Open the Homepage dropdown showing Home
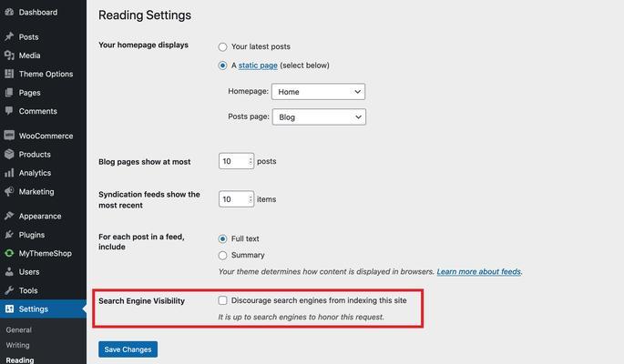This screenshot has width=624, height=364. click(318, 92)
